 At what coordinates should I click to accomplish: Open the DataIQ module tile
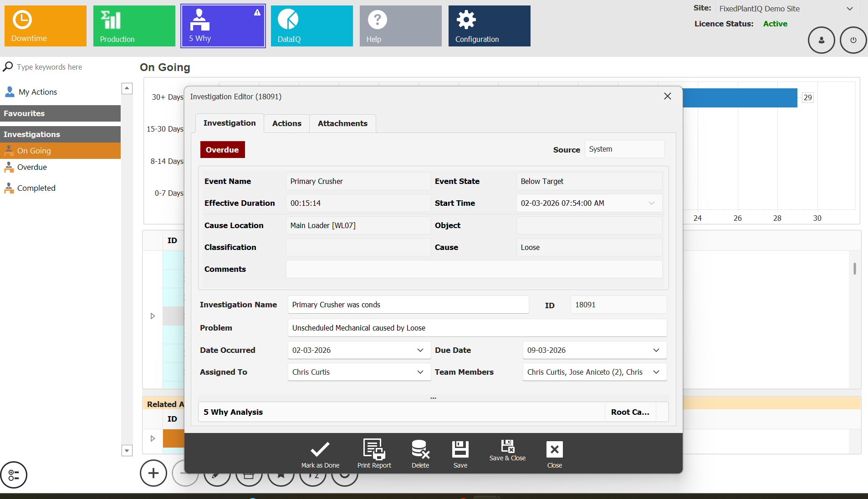point(312,26)
